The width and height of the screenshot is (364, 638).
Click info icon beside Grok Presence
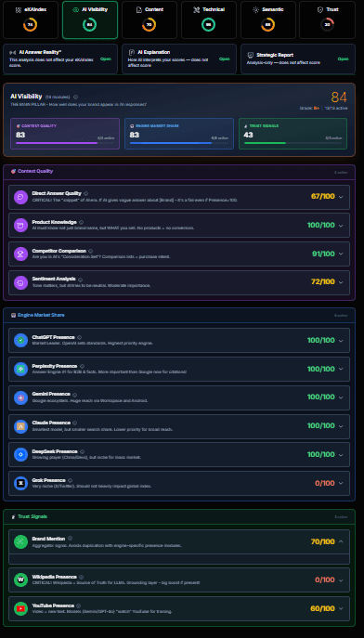click(x=70, y=480)
